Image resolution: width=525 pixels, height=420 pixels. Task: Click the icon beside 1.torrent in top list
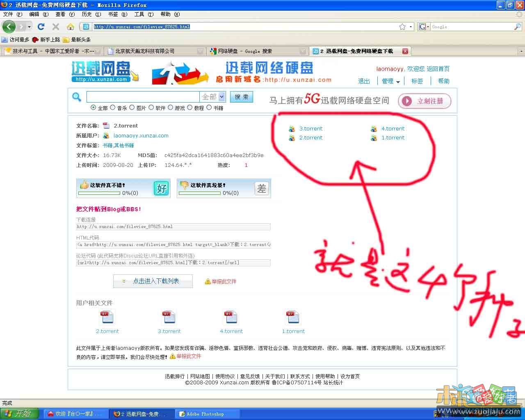click(374, 138)
